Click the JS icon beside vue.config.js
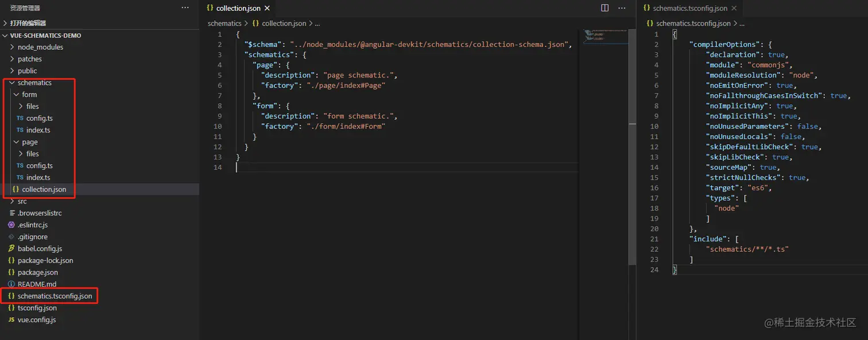The image size is (868, 340). [x=11, y=320]
